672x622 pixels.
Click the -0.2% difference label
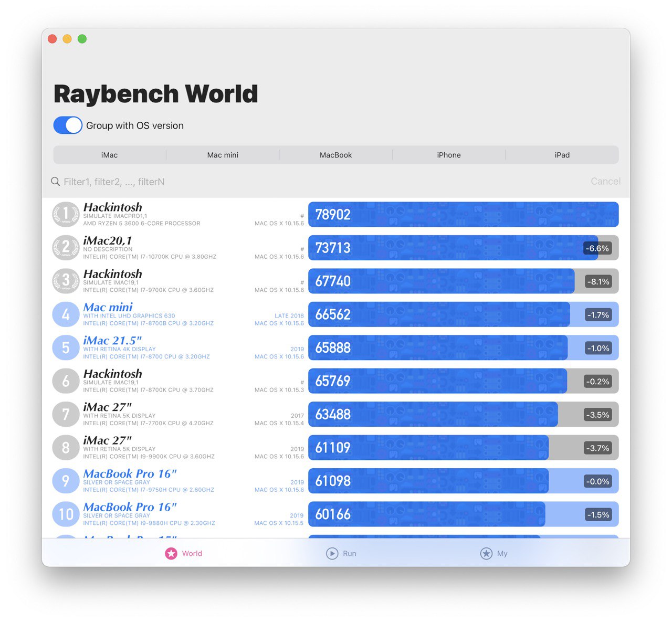[x=598, y=382]
